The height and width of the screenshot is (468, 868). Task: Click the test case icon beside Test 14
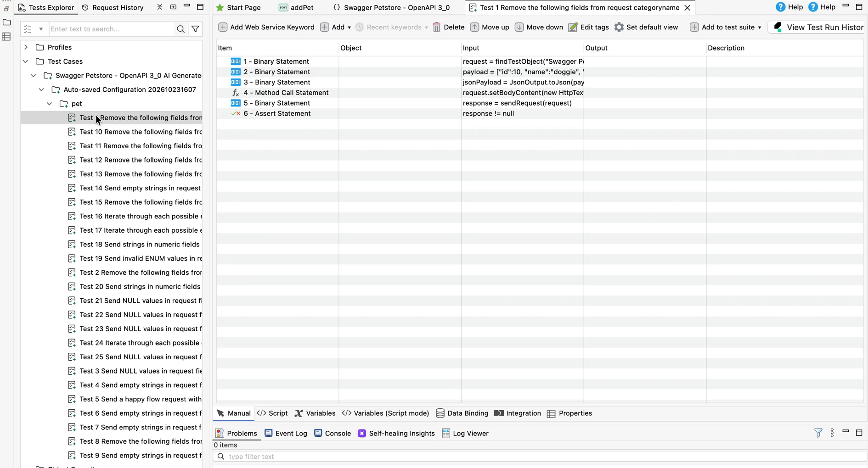point(72,188)
